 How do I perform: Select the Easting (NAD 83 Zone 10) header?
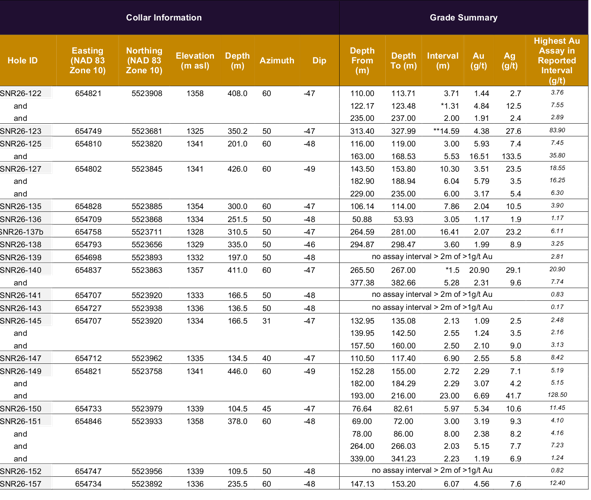click(x=87, y=61)
